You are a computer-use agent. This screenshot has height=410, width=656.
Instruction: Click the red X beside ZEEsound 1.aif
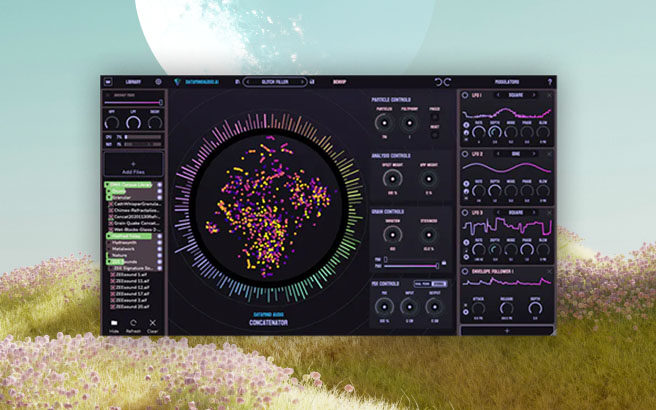click(112, 275)
